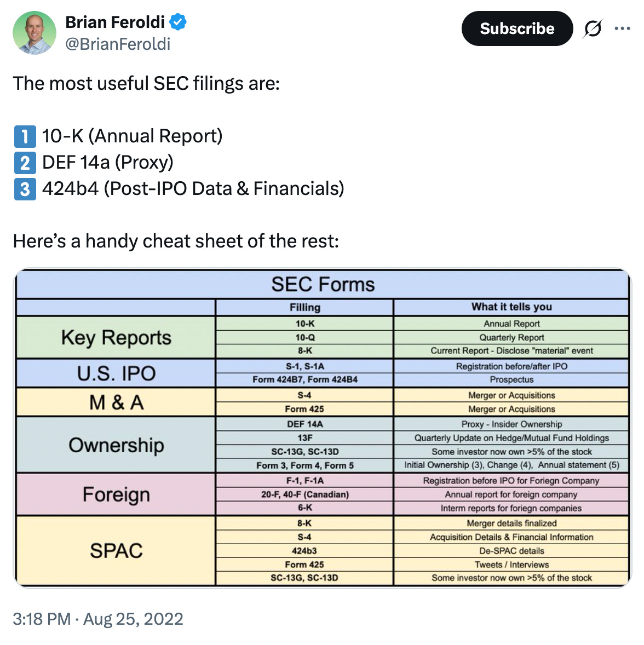Click the number 2 emoji before DEF 14a

[25, 163]
